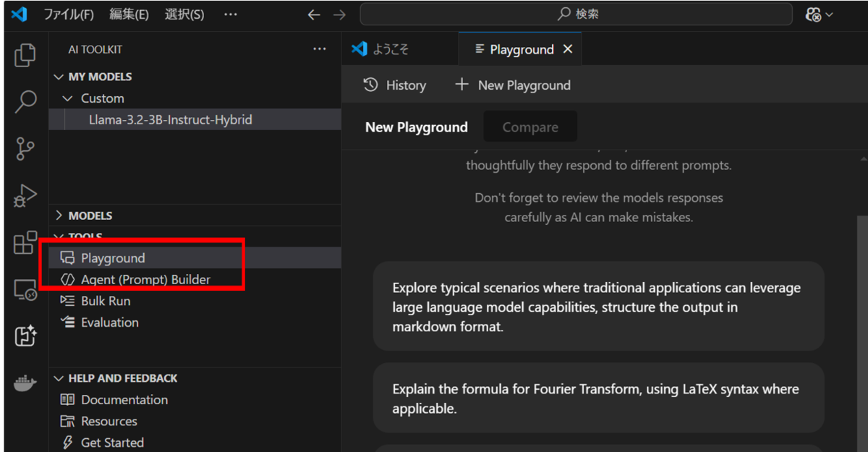Screen dimensions: 868x452
Task: Click the Evaluation checklist icon
Action: coord(67,323)
